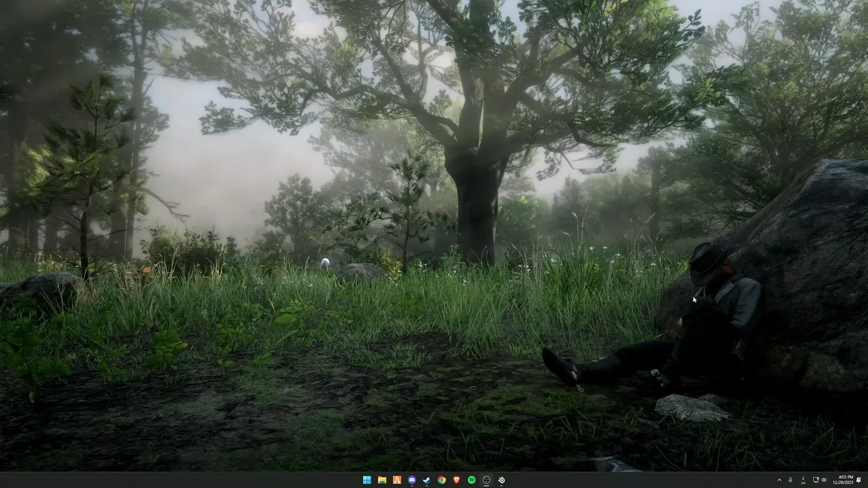Open the Windows Start menu
This screenshot has height=488, width=868.
(x=367, y=480)
